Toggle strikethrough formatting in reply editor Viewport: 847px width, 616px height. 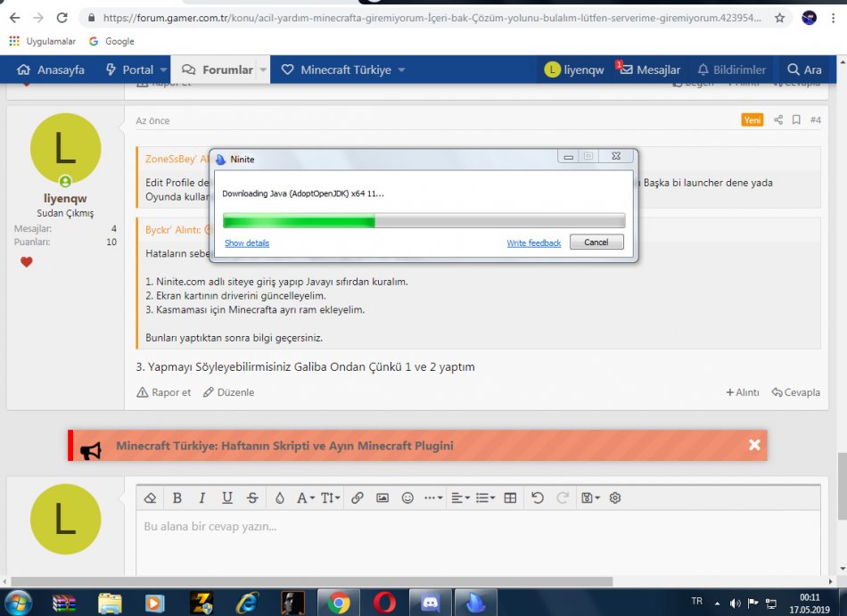pos(252,497)
